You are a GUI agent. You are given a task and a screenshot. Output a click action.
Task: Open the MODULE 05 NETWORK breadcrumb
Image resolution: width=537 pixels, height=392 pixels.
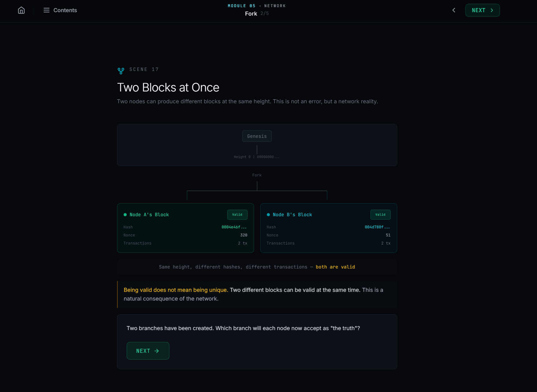click(x=257, y=6)
